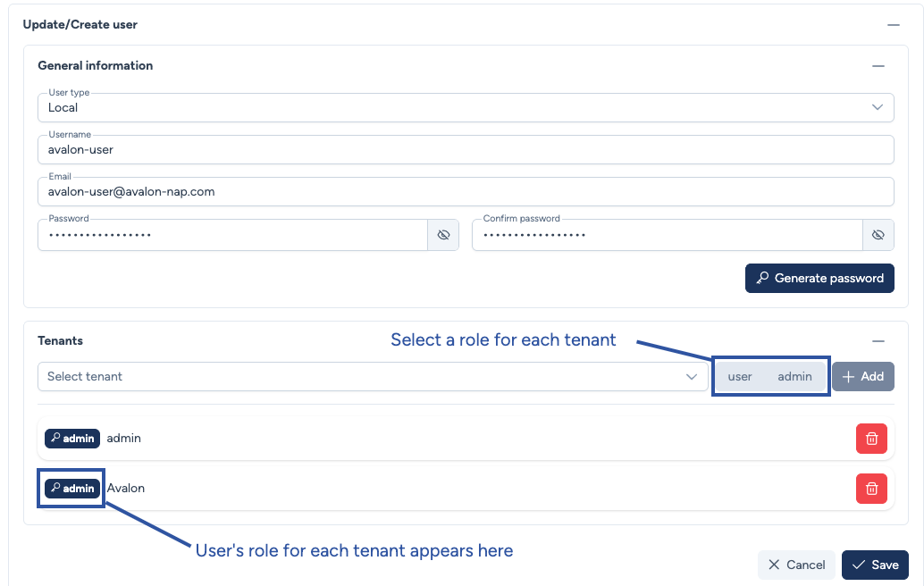Save the user changes

pos(875,565)
